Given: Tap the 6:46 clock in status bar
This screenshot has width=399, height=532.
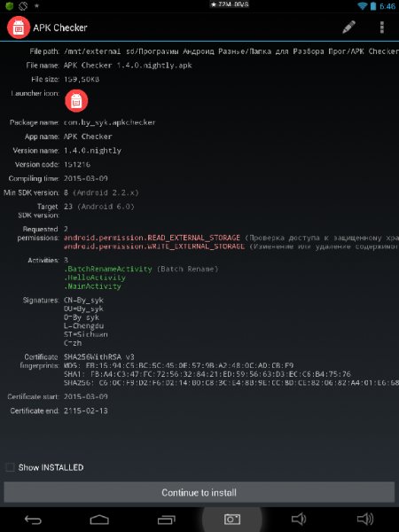Looking at the screenshot, I should click(x=387, y=6).
